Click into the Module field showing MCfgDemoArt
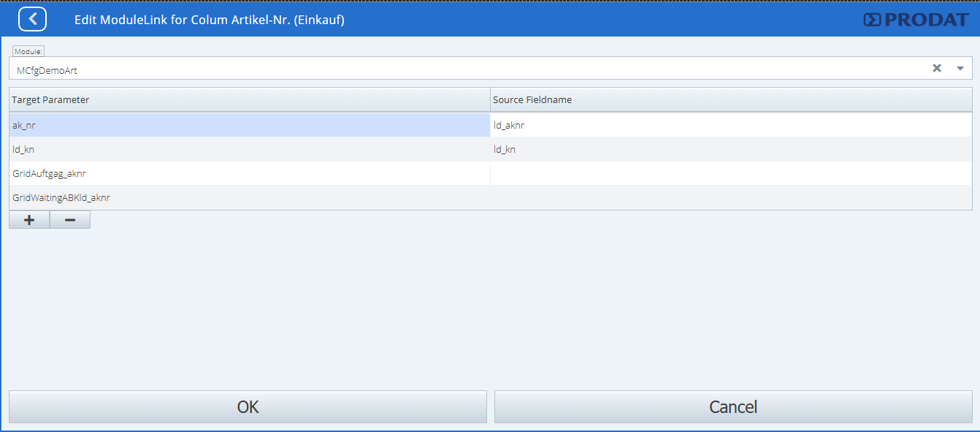This screenshot has width=980, height=432. click(x=467, y=69)
